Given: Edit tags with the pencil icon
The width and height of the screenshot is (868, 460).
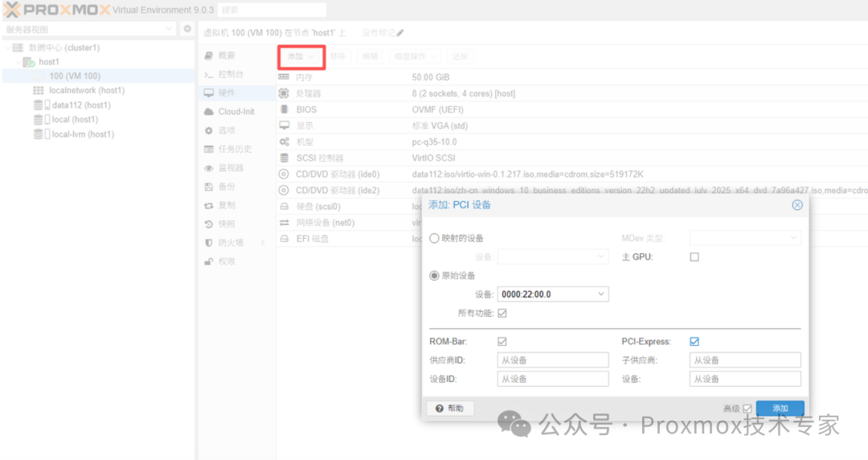Looking at the screenshot, I should (399, 33).
